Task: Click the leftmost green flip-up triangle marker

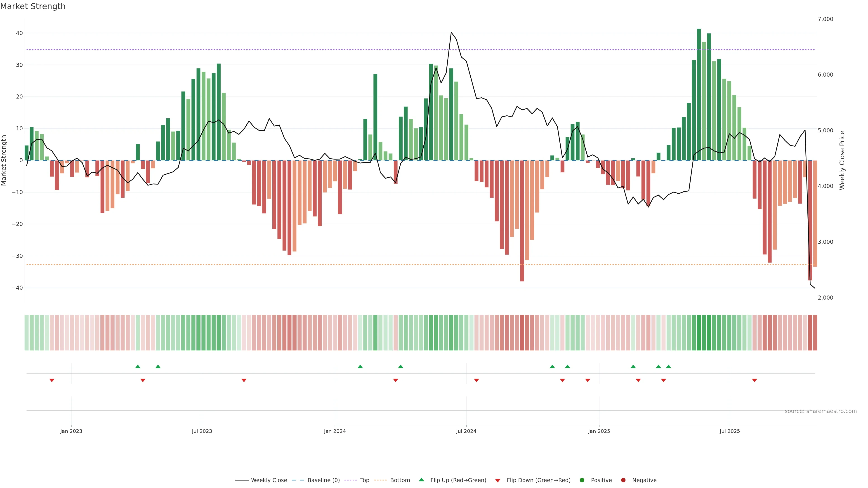Action: point(137,366)
